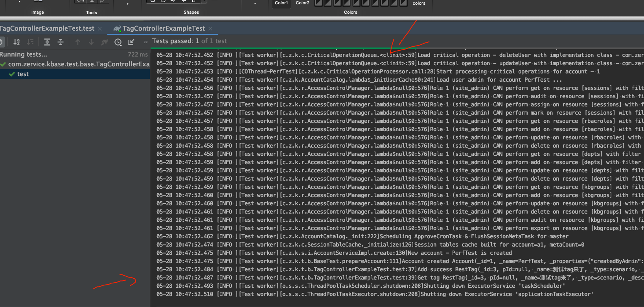
Task: Click 'Load user admin for account PerfTest' line
Action: 359,80
